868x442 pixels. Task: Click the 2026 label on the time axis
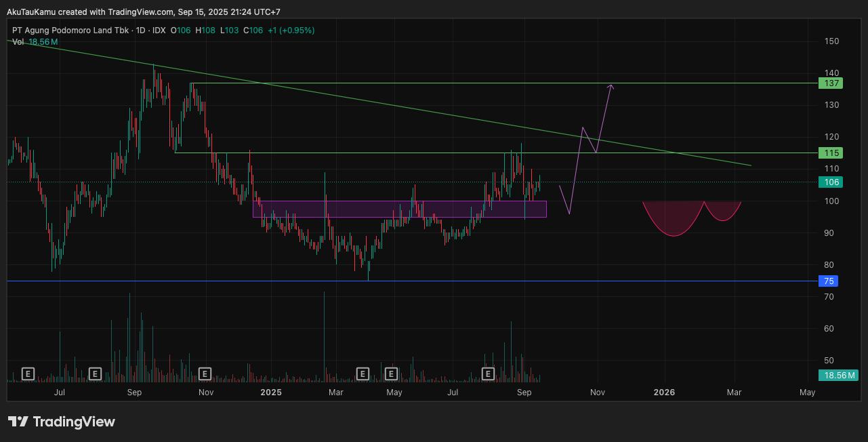[x=664, y=393]
